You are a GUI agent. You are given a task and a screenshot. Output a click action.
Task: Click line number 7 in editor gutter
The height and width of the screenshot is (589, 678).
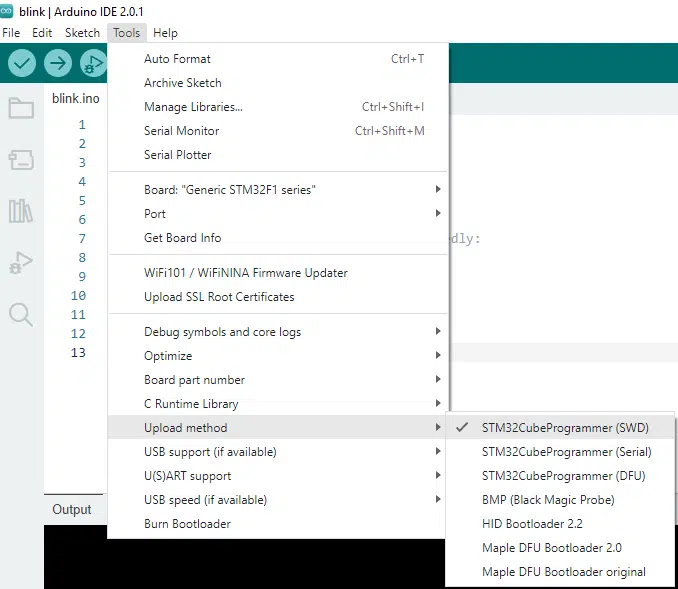tap(82, 238)
